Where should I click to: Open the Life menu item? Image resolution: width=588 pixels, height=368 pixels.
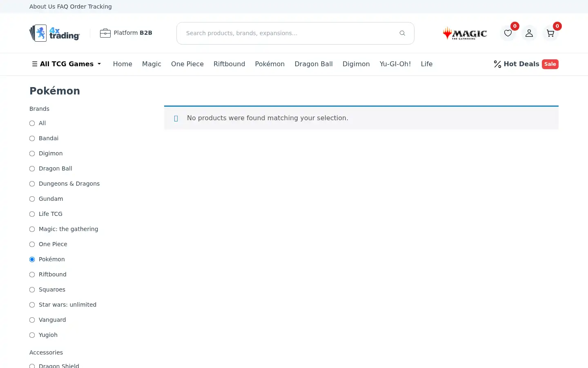pyautogui.click(x=427, y=64)
